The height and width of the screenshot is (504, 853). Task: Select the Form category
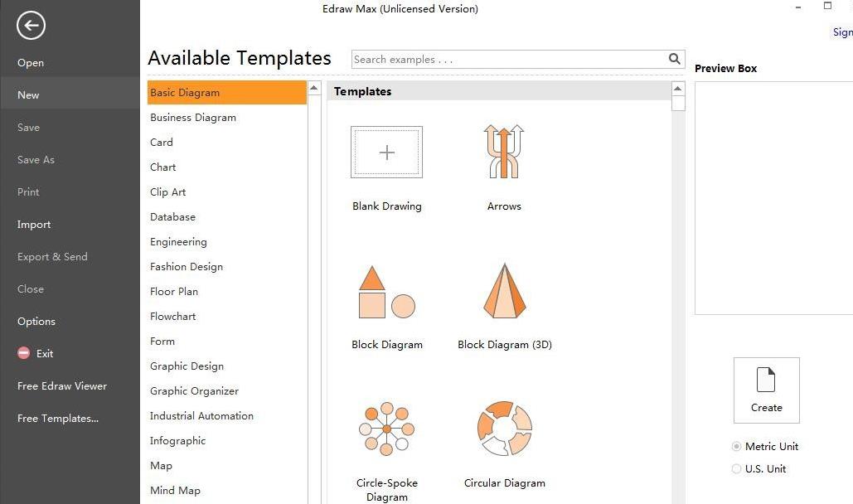pos(162,342)
